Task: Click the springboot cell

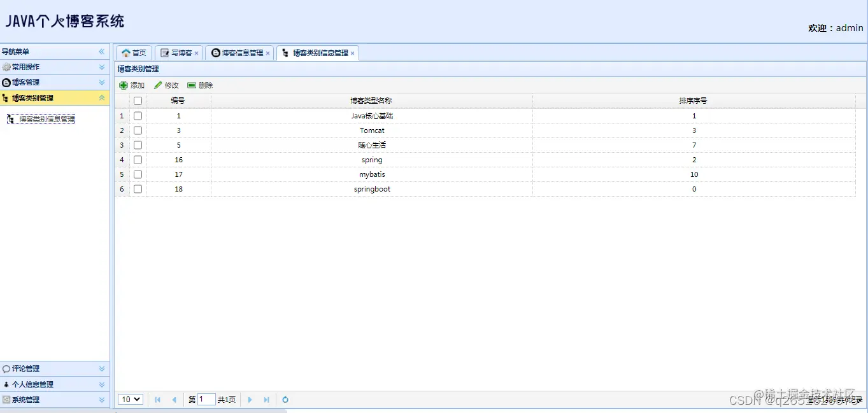Action: (x=372, y=189)
